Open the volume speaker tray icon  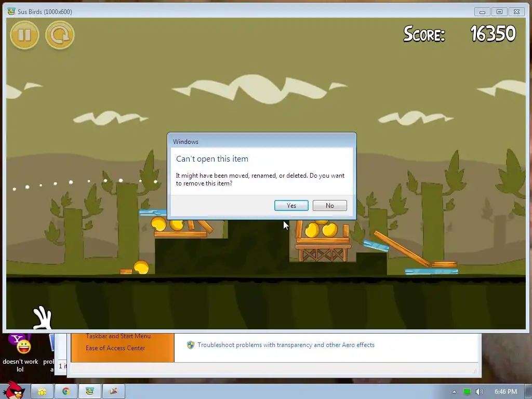(479, 392)
